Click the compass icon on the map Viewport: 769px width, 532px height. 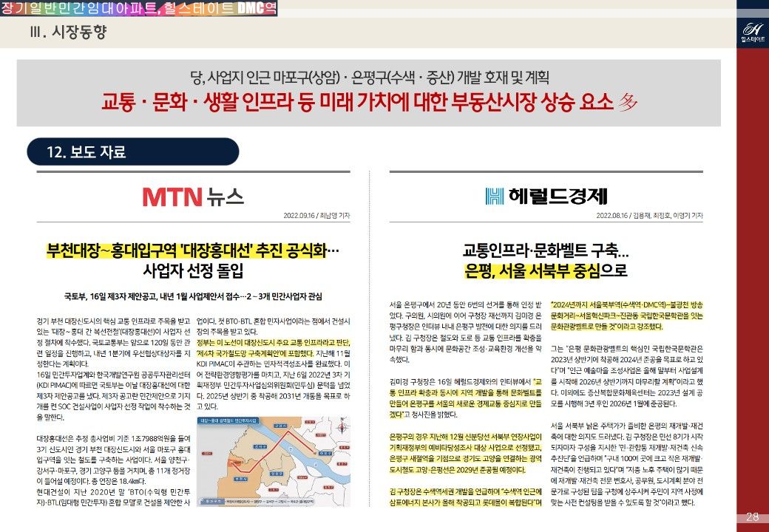342,426
